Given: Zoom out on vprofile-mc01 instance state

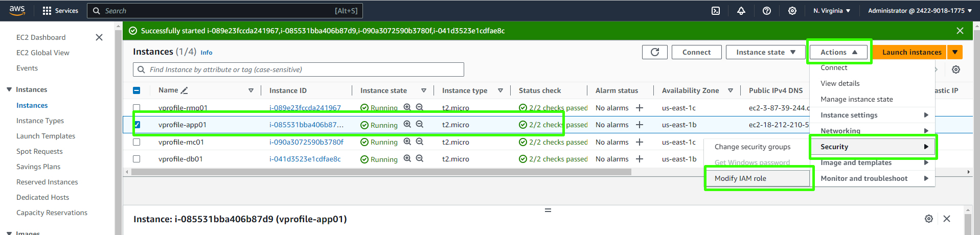Looking at the screenshot, I should pyautogui.click(x=420, y=142).
